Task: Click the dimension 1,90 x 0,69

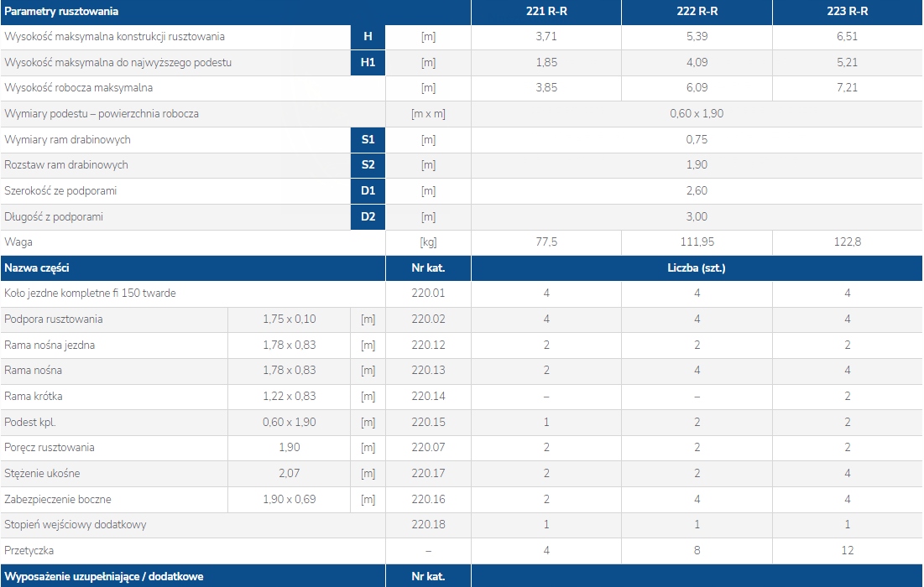Action: (290, 499)
